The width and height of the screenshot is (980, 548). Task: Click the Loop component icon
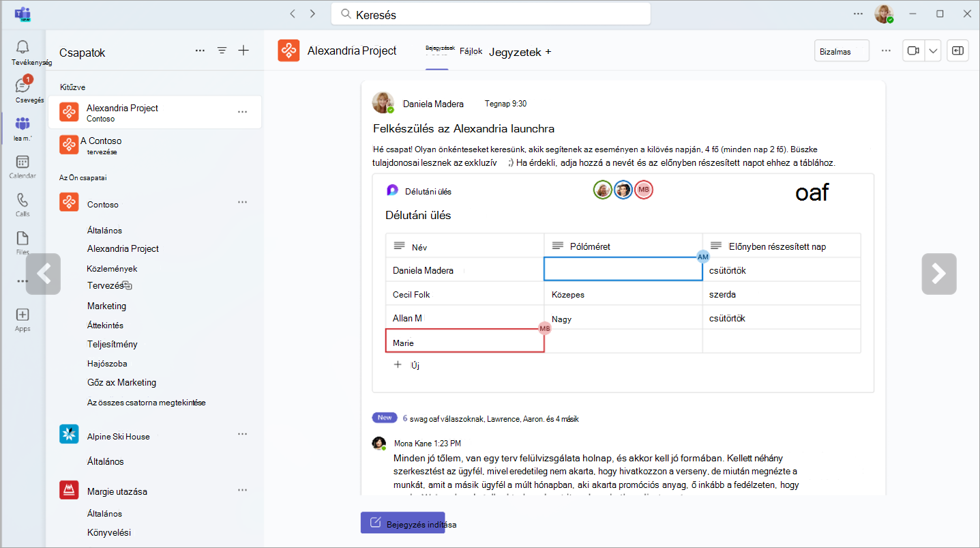392,191
